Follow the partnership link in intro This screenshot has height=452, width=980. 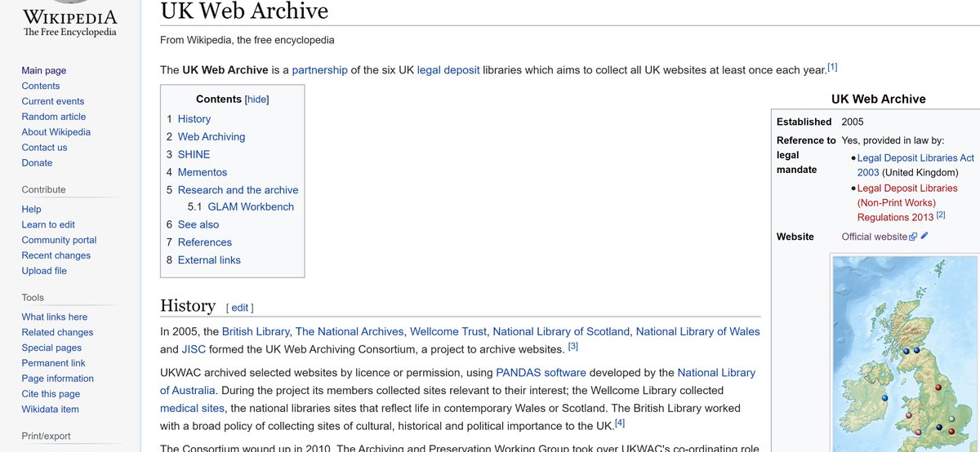[x=320, y=70]
